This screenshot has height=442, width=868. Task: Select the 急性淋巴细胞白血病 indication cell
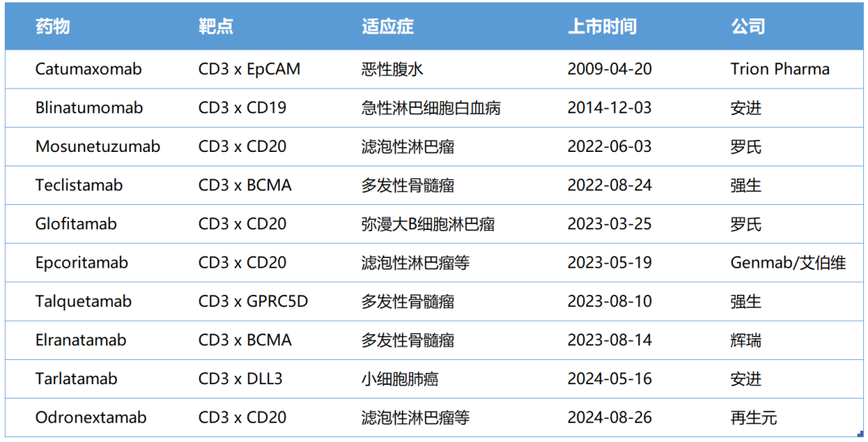pos(431,108)
